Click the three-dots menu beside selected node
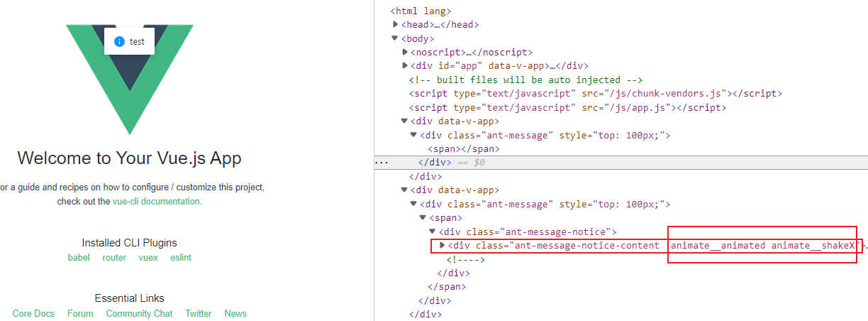Screen dimensions: 868x321 coord(382,163)
